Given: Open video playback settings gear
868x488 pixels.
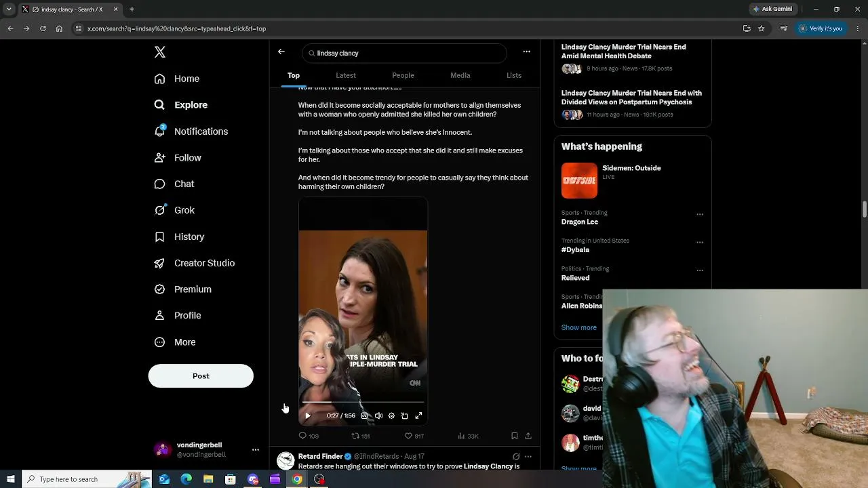Looking at the screenshot, I should pyautogui.click(x=391, y=415).
